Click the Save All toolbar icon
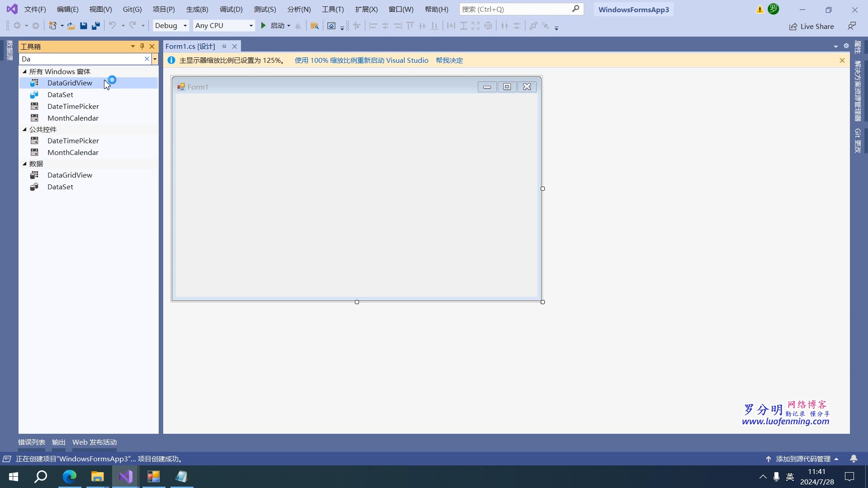This screenshot has width=868, height=488. pyautogui.click(x=96, y=26)
